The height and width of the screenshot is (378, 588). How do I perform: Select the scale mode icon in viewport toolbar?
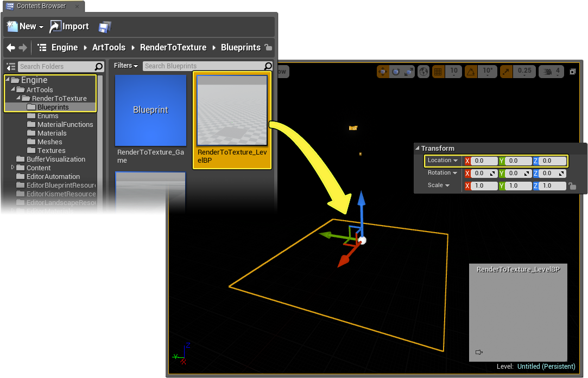point(408,72)
